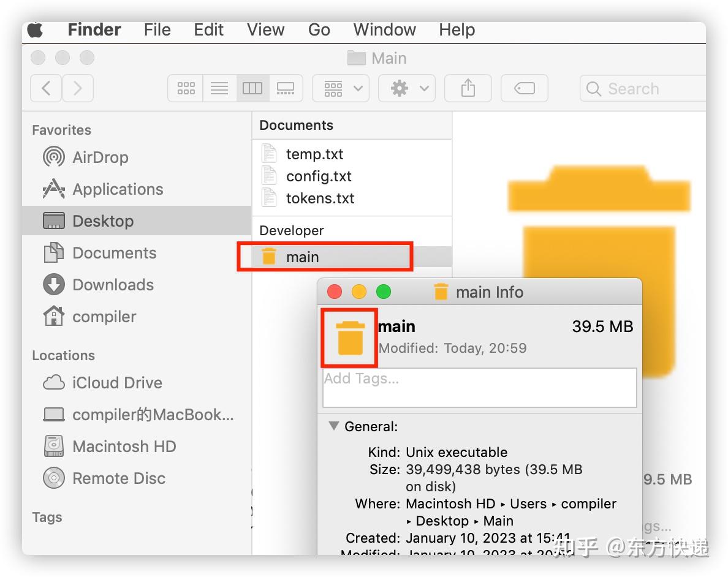Click the Search field
Viewport: 728px width, 577px height.
pos(643,88)
